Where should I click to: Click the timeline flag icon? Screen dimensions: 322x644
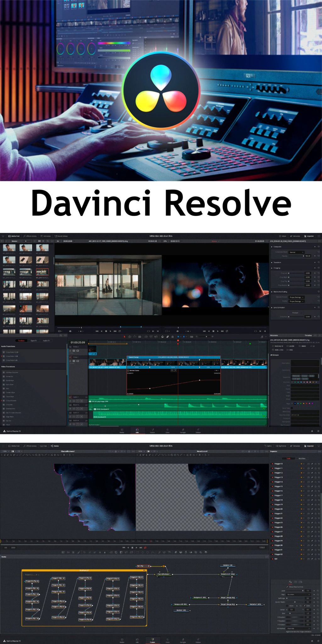coord(178,337)
